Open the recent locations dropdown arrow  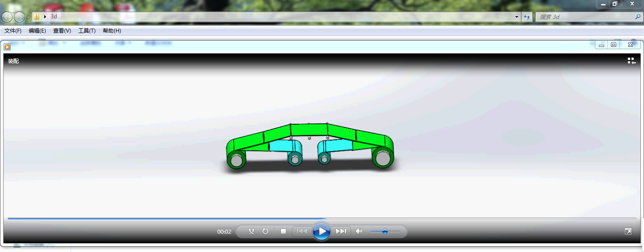29,17
